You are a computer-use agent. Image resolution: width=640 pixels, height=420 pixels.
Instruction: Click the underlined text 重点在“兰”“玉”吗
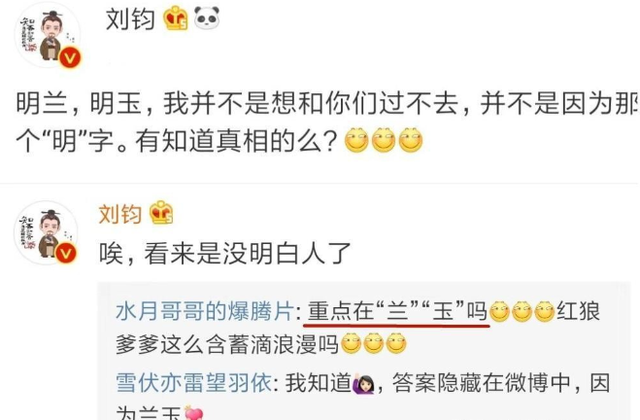(x=398, y=312)
